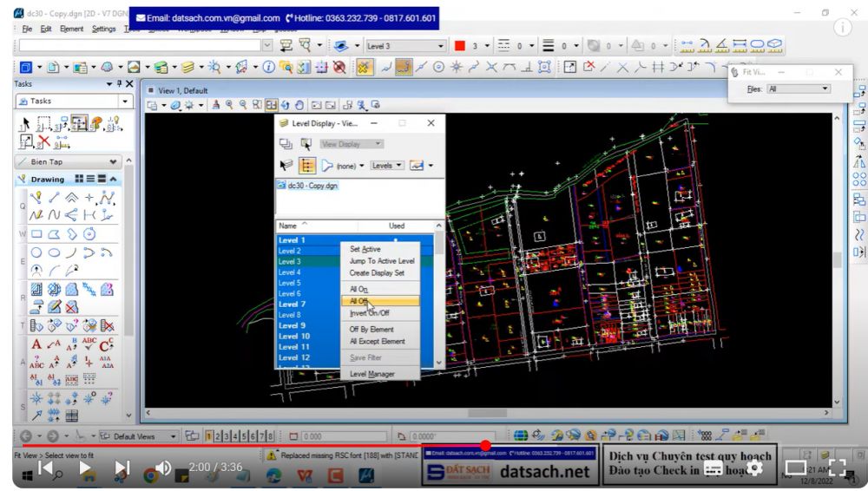Toggle view 1 in the view groups
This screenshot has height=491, width=868.
click(x=208, y=436)
